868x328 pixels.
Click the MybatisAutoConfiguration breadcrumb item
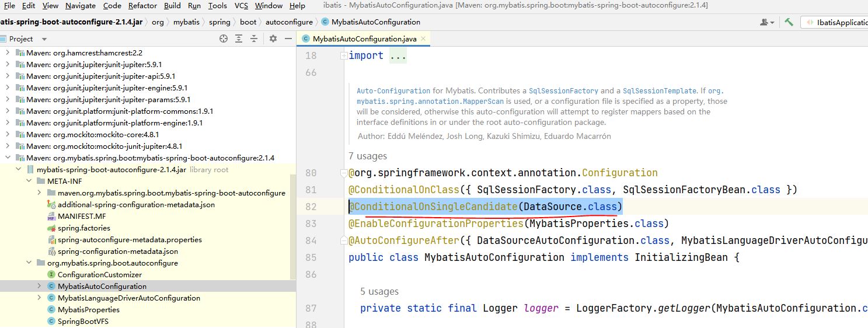tap(371, 22)
